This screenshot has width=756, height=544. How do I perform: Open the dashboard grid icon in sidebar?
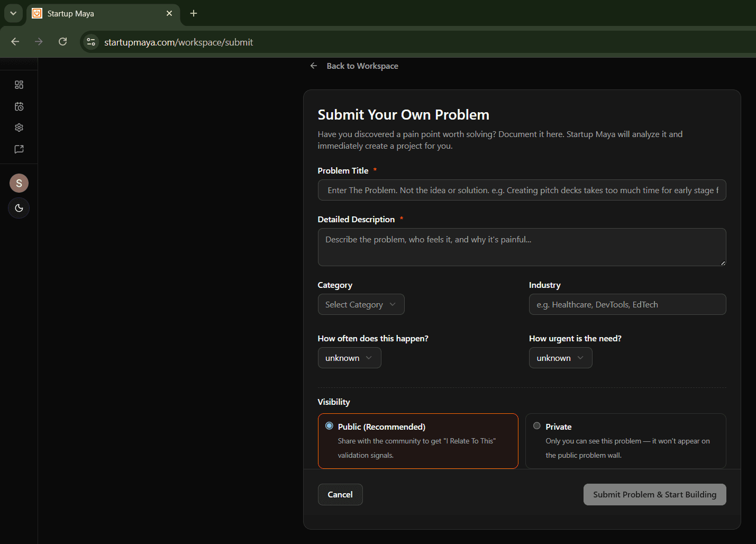(x=19, y=85)
